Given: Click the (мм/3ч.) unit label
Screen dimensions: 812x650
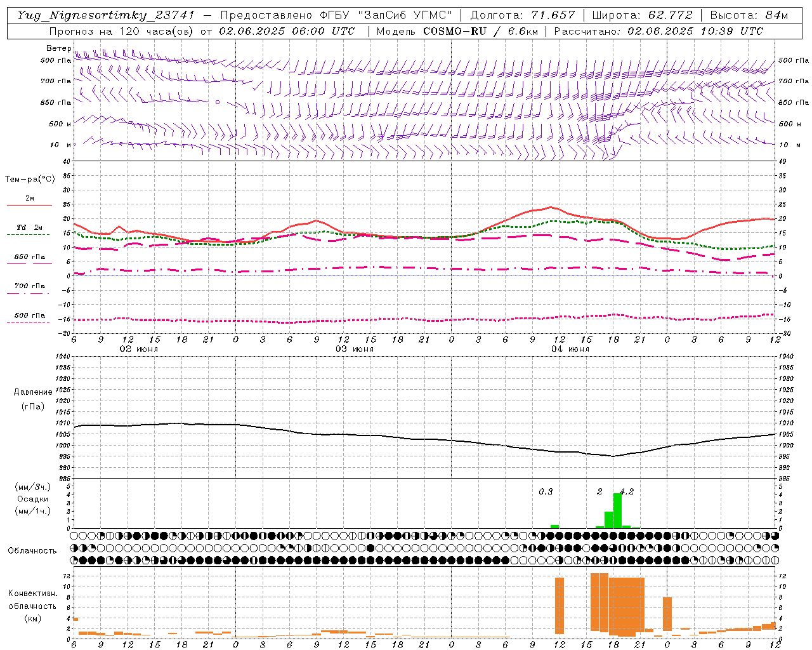Looking at the screenshot, I should coord(32,487).
